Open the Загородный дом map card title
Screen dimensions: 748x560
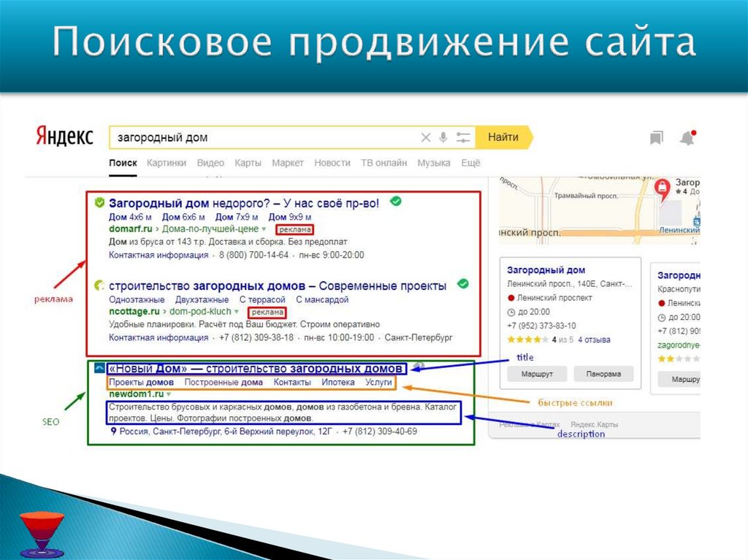click(546, 270)
